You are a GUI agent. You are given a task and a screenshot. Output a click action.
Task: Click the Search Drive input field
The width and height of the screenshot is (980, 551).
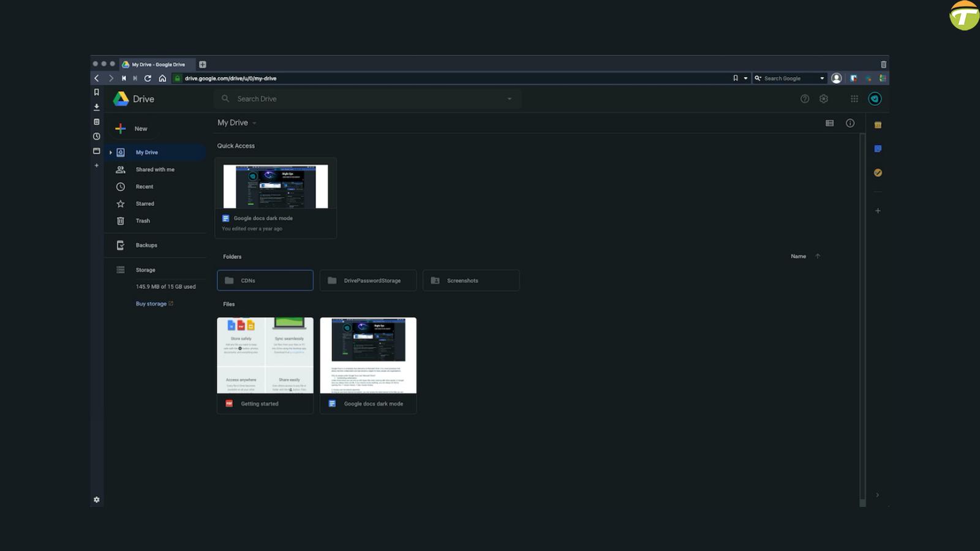[x=367, y=99]
